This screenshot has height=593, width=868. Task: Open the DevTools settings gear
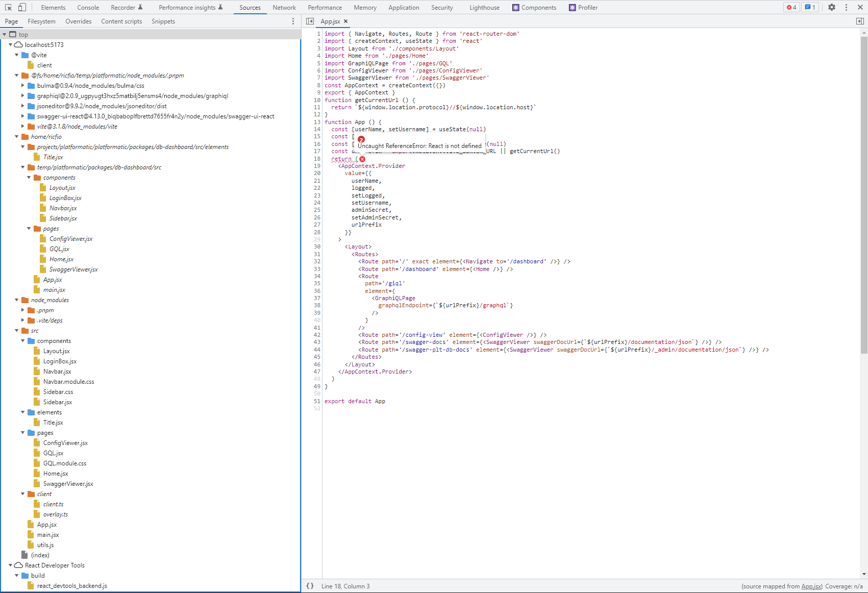[x=832, y=7]
